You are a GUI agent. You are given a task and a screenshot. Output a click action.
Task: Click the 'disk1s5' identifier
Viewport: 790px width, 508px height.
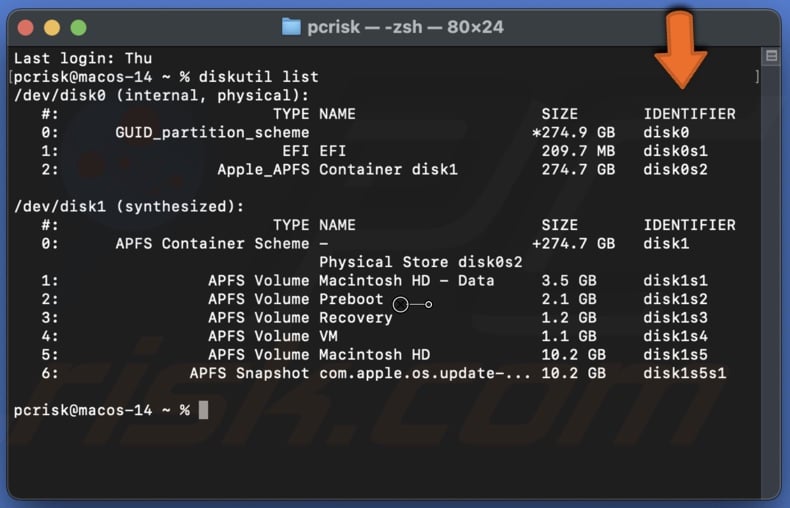pos(675,355)
